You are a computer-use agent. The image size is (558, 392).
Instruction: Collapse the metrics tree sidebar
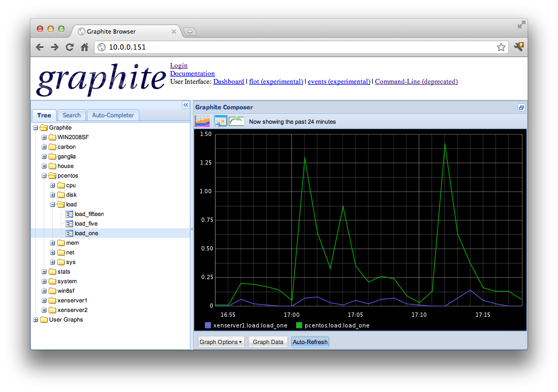coord(186,105)
